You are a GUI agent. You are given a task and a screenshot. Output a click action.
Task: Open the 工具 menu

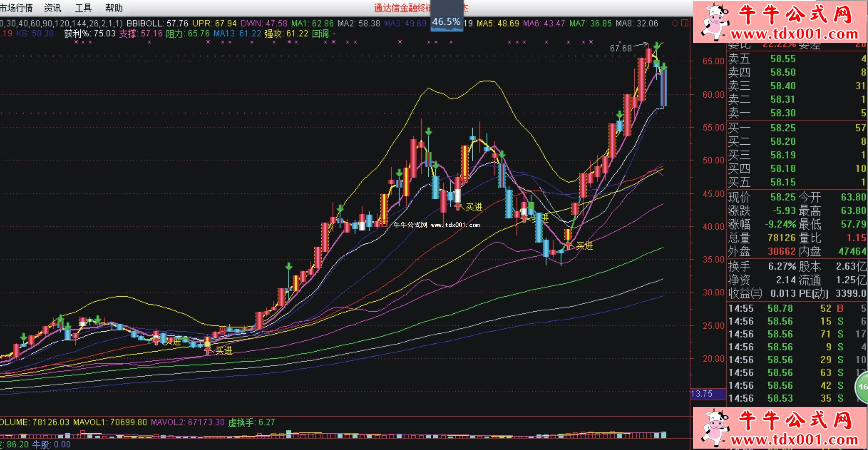pyautogui.click(x=83, y=8)
